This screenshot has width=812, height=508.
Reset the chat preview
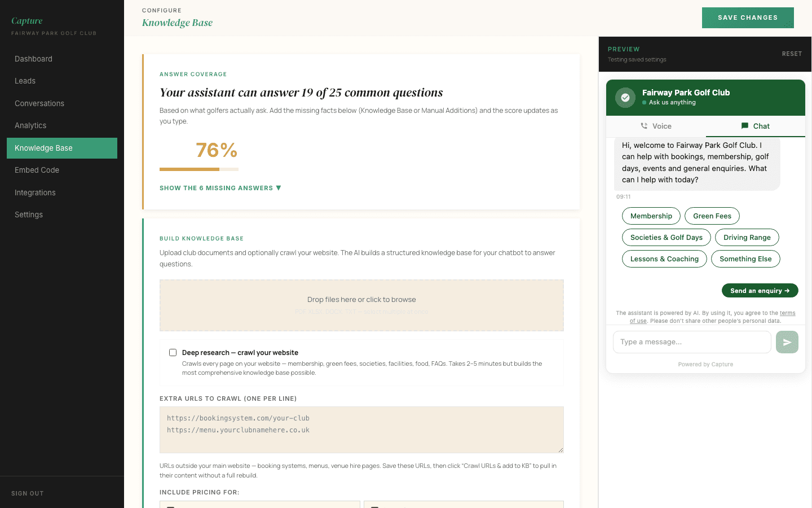[x=792, y=54]
